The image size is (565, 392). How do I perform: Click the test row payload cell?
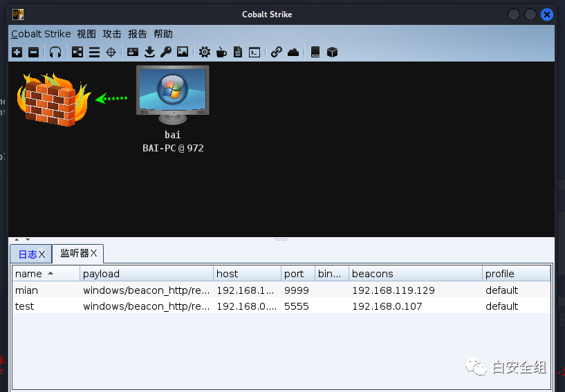pyautogui.click(x=147, y=306)
